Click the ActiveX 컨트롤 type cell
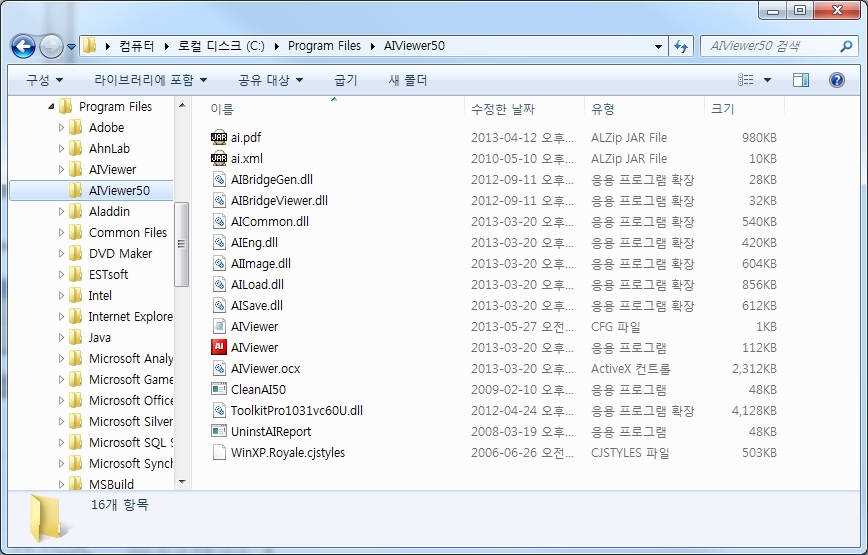Viewport: 868px width, 555px height. click(631, 369)
